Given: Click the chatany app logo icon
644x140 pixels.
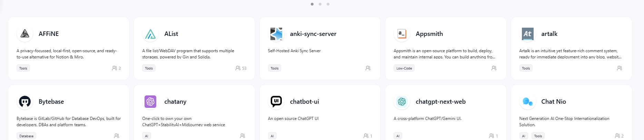Looking at the screenshot, I should (x=150, y=102).
